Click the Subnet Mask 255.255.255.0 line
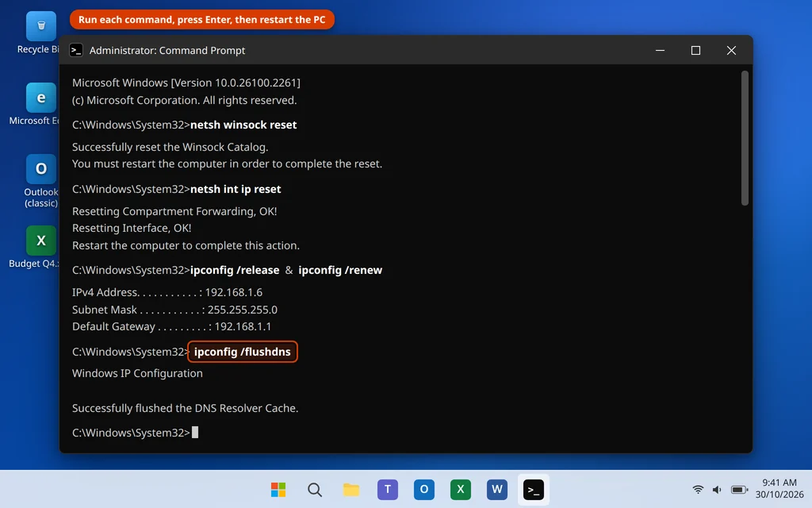Screen dimensions: 812x508 tap(174, 310)
